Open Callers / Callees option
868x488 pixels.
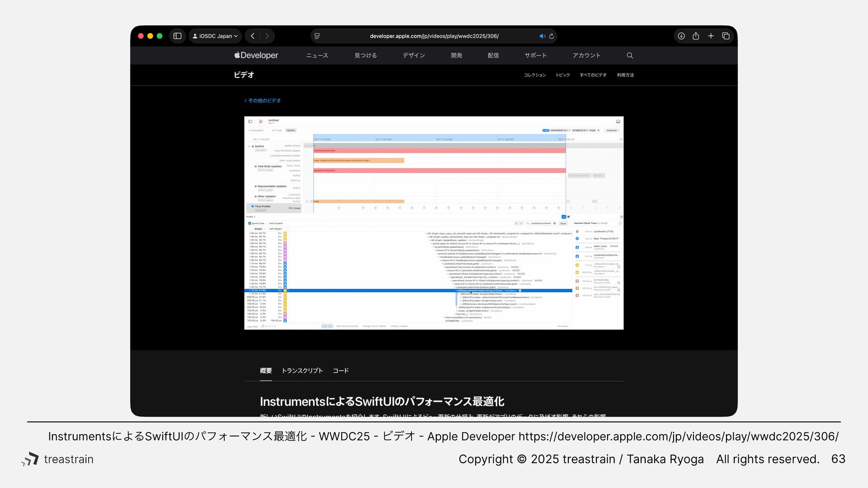(x=399, y=326)
